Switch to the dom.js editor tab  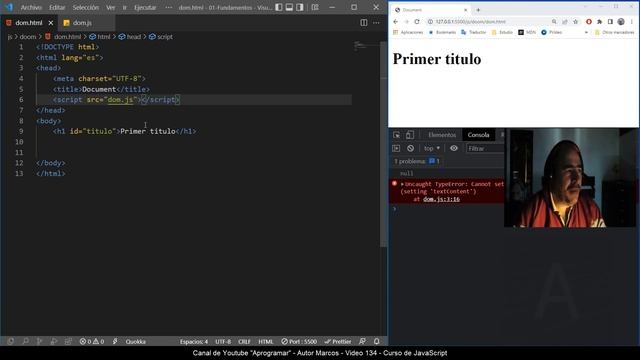pos(82,23)
